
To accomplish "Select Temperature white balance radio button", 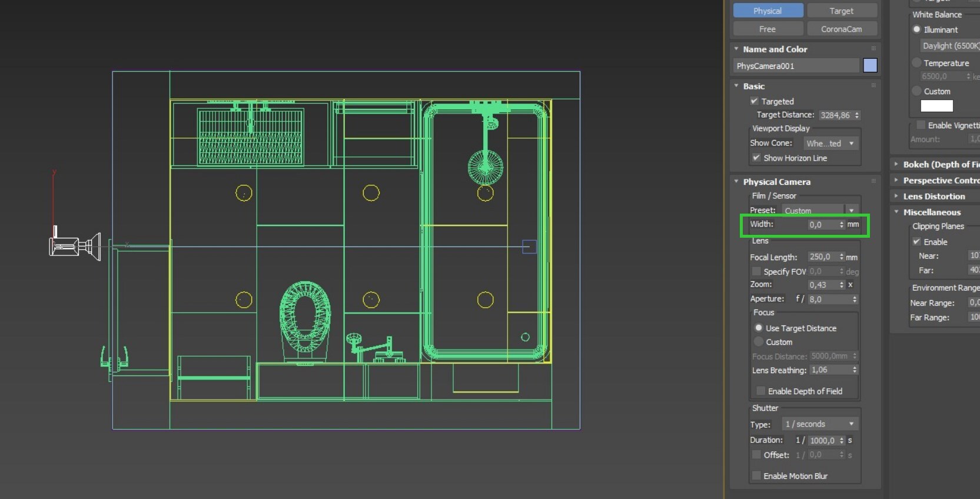I will pyautogui.click(x=916, y=62).
